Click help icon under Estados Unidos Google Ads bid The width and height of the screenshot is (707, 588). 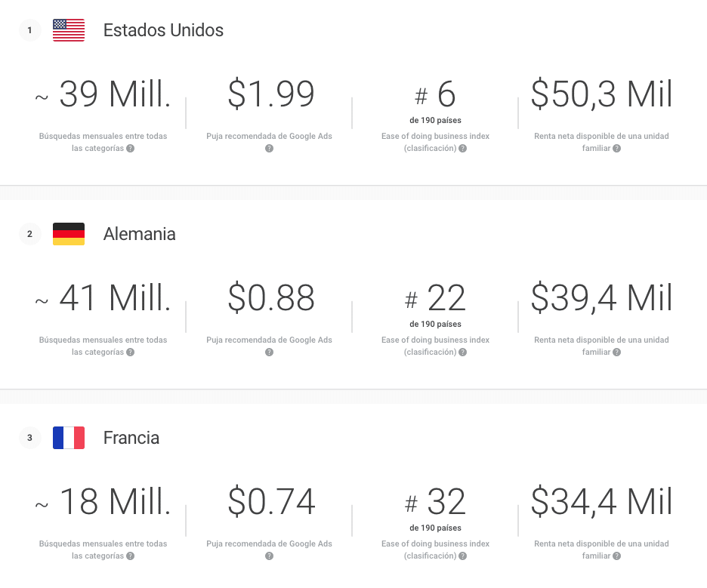[269, 149]
